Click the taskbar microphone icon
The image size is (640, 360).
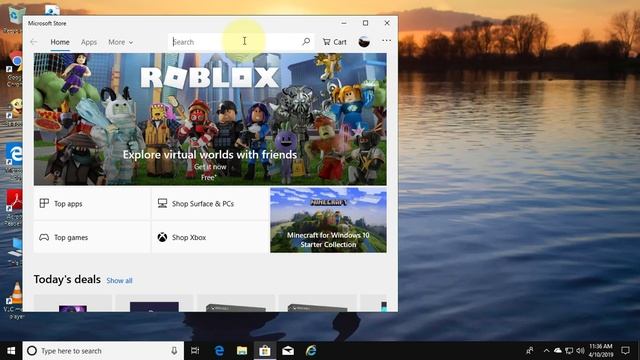(x=174, y=351)
